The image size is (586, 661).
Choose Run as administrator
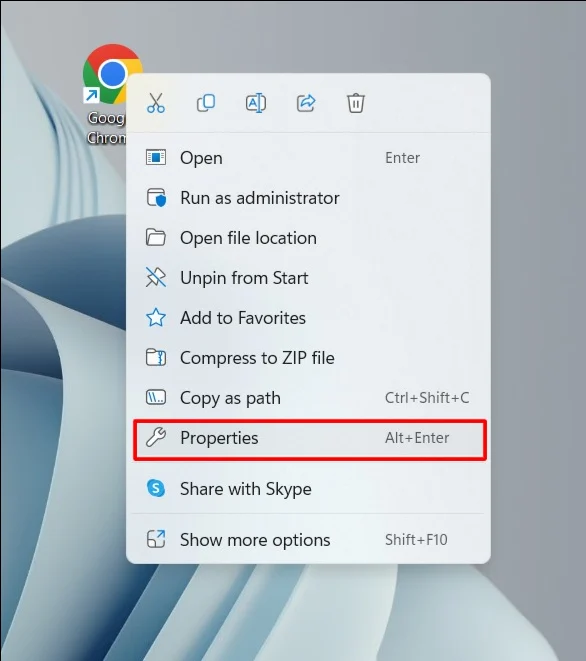click(309, 198)
